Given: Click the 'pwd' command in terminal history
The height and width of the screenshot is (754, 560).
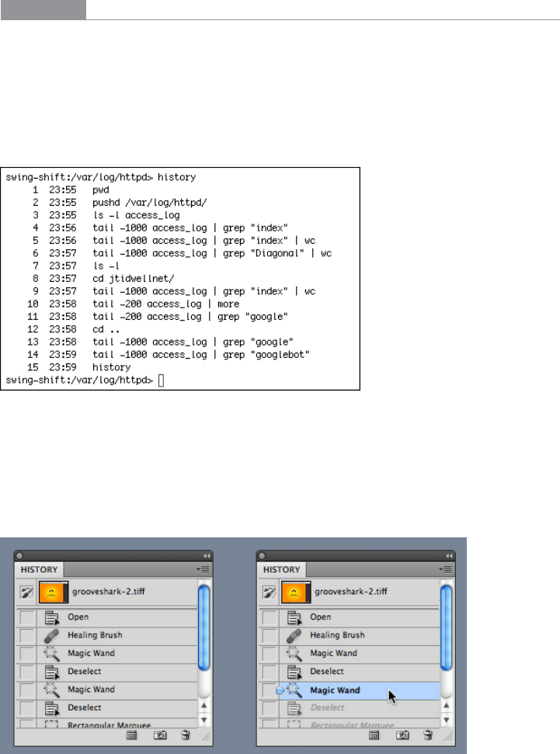Looking at the screenshot, I should pos(100,190).
